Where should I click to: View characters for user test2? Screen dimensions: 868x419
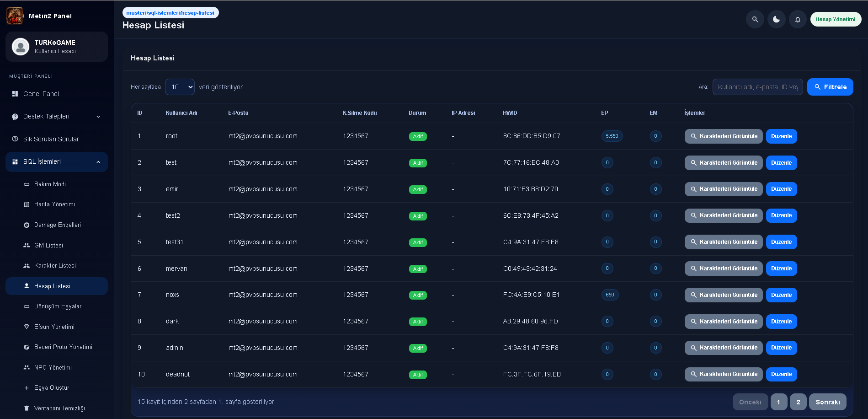(x=724, y=215)
